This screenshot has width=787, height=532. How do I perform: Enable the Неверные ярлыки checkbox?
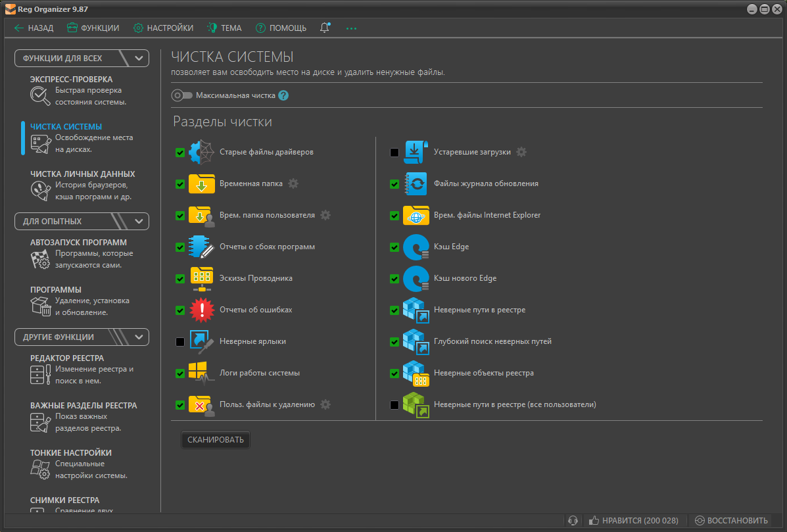pyautogui.click(x=180, y=342)
